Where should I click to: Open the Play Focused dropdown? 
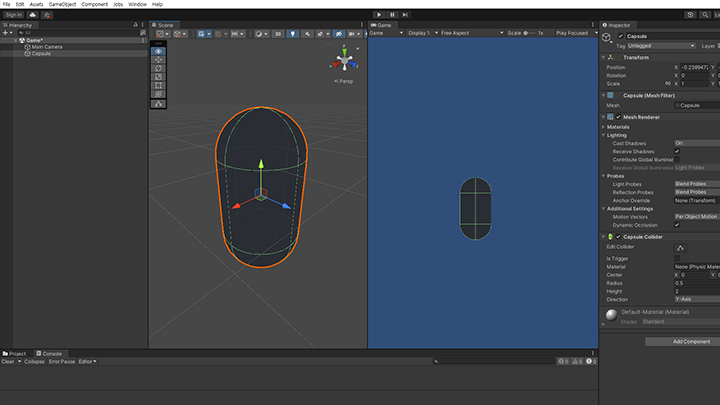coord(576,33)
